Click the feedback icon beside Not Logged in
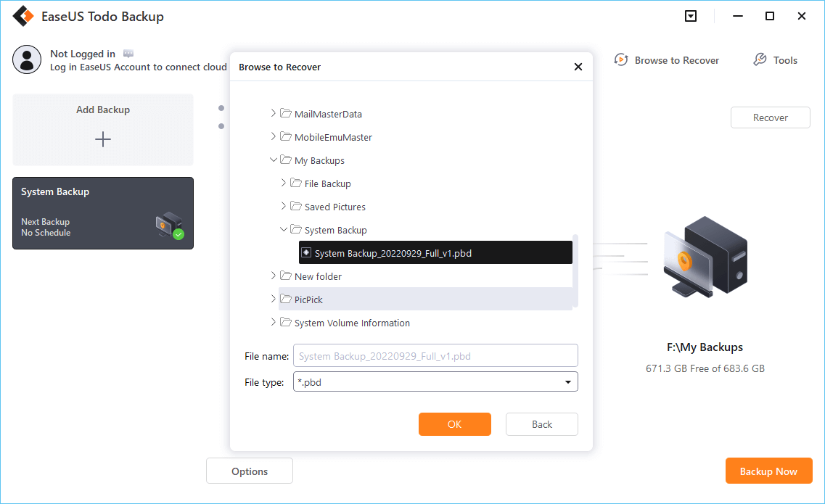 [x=128, y=54]
